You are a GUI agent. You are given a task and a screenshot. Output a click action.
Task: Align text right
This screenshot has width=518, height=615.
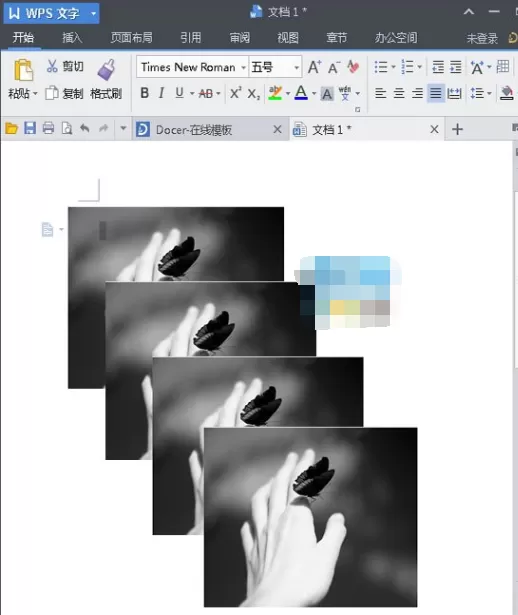pyautogui.click(x=417, y=93)
